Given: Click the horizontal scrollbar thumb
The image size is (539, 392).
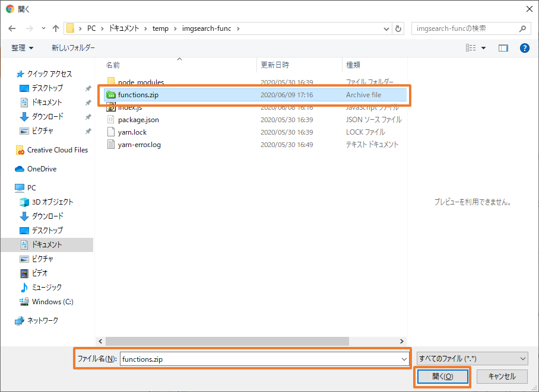Looking at the screenshot, I should pyautogui.click(x=227, y=341).
